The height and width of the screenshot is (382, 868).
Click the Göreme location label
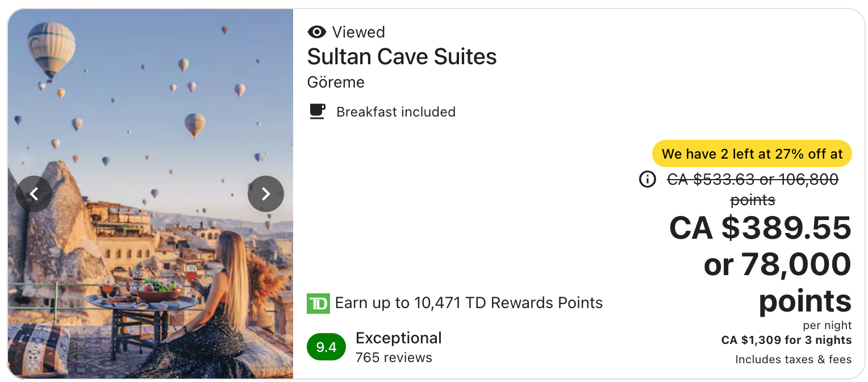[335, 82]
